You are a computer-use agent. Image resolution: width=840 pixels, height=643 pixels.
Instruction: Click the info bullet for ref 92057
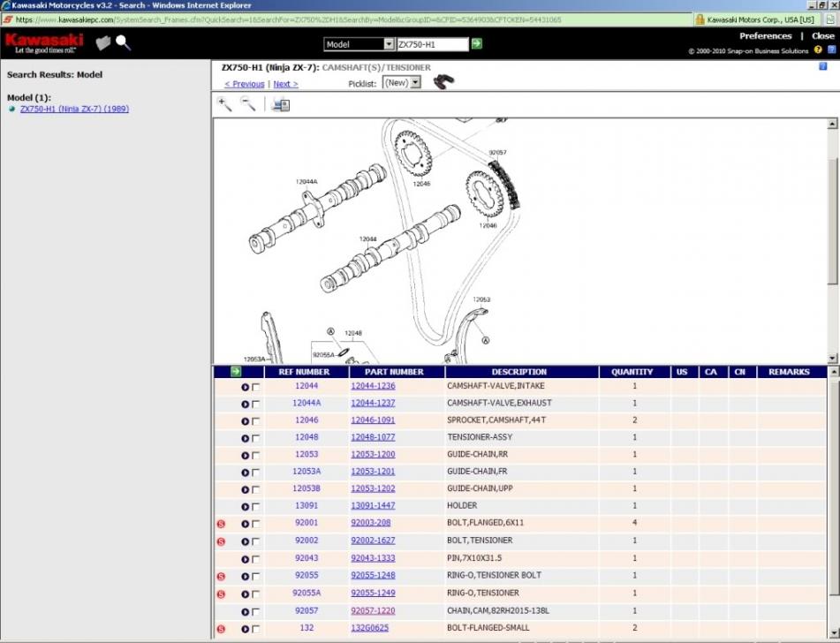[x=245, y=612]
